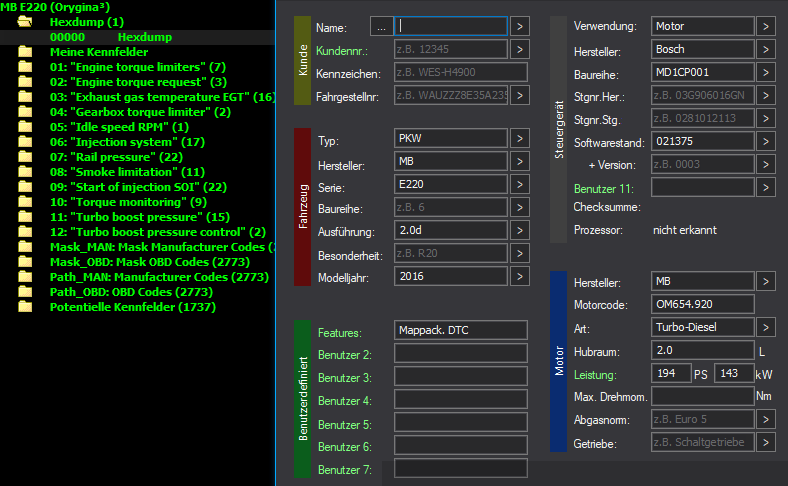Click folder icon for Start of injection SOI
This screenshot has height=486, width=788.
click(x=25, y=187)
